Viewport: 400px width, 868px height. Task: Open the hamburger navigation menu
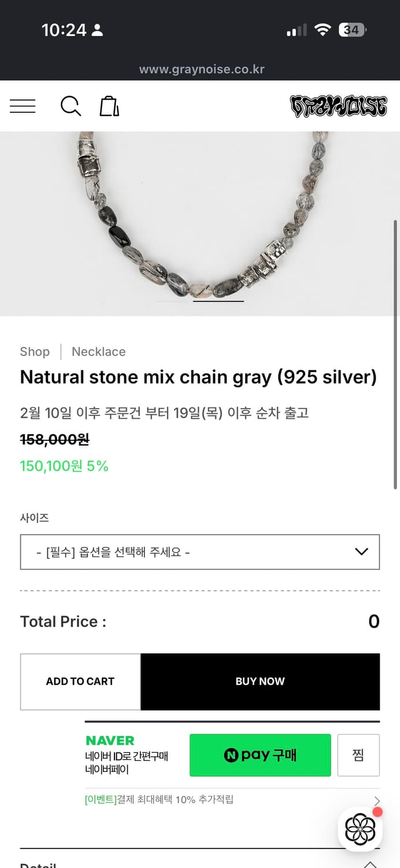pyautogui.click(x=23, y=106)
